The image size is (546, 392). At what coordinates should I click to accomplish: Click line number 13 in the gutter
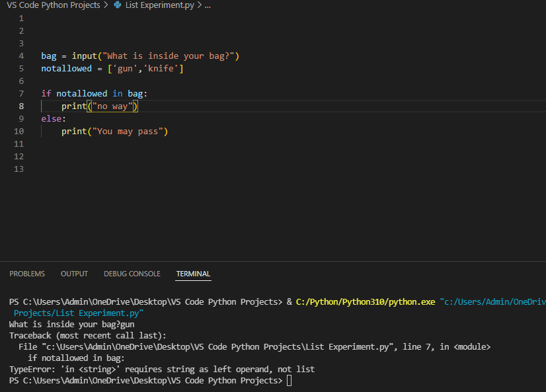(x=19, y=169)
